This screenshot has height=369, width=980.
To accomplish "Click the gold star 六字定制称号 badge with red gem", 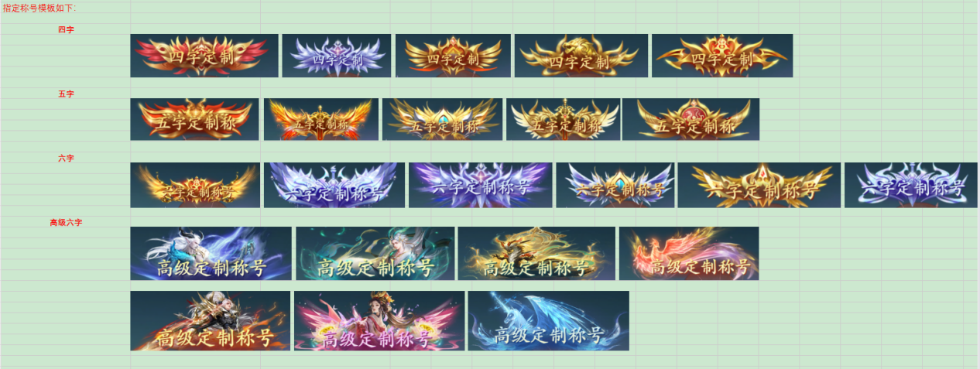I will 759,185.
